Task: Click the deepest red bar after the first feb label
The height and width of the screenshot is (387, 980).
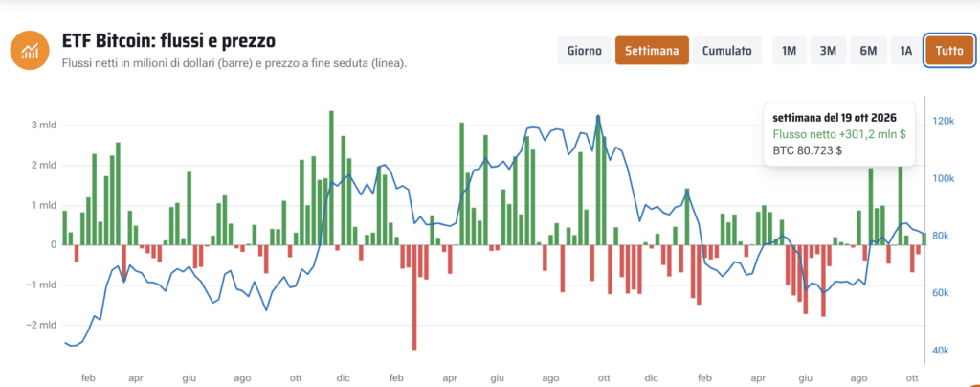Action: point(414,297)
